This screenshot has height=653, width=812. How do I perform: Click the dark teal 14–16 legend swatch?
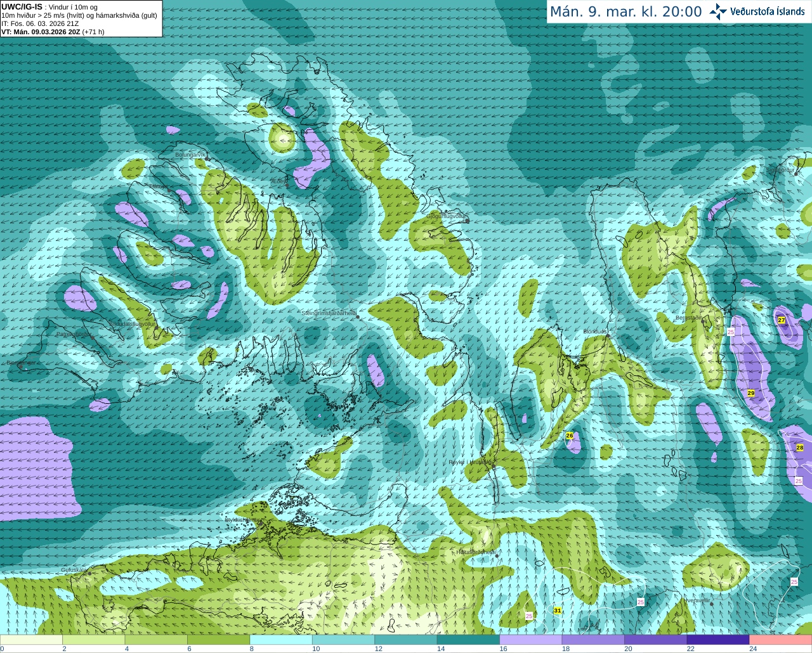click(469, 640)
